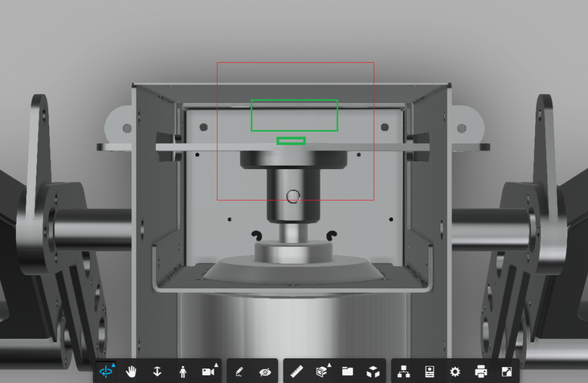Click the Print icon
Image resolution: width=588 pixels, height=383 pixels.
481,371
